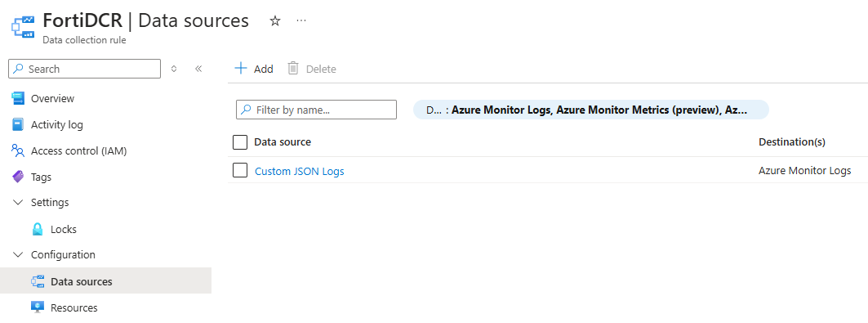
Task: Open the Custom JSON Logs link
Action: (x=300, y=171)
